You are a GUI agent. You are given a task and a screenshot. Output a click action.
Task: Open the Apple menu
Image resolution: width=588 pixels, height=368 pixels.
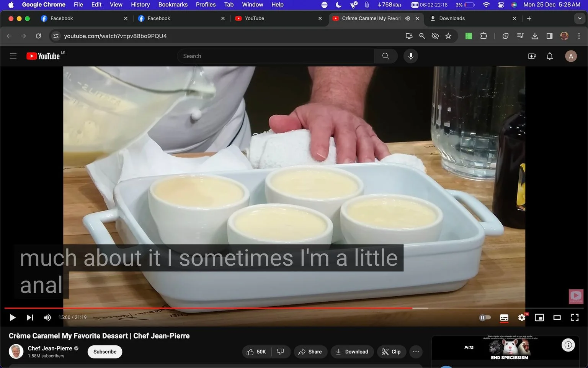tap(11, 5)
